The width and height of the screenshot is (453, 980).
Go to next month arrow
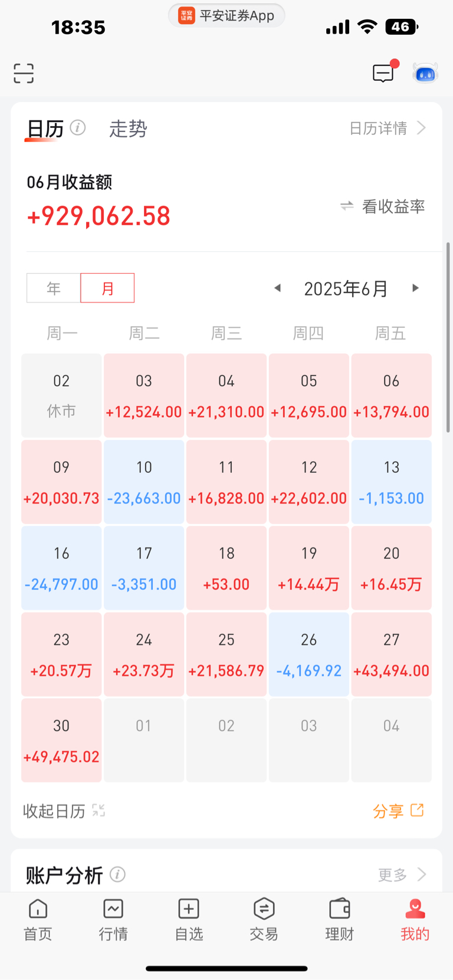[x=415, y=288]
